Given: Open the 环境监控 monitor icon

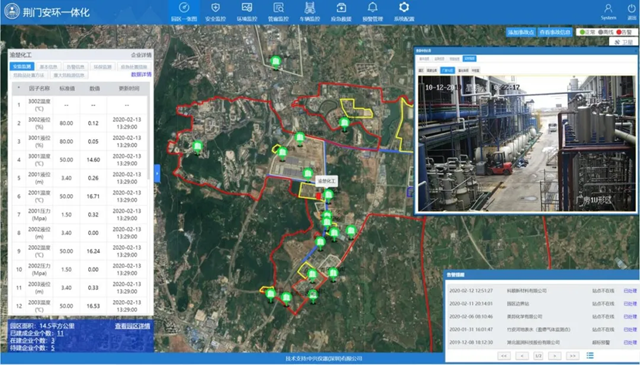Looking at the screenshot, I should coord(247,12).
